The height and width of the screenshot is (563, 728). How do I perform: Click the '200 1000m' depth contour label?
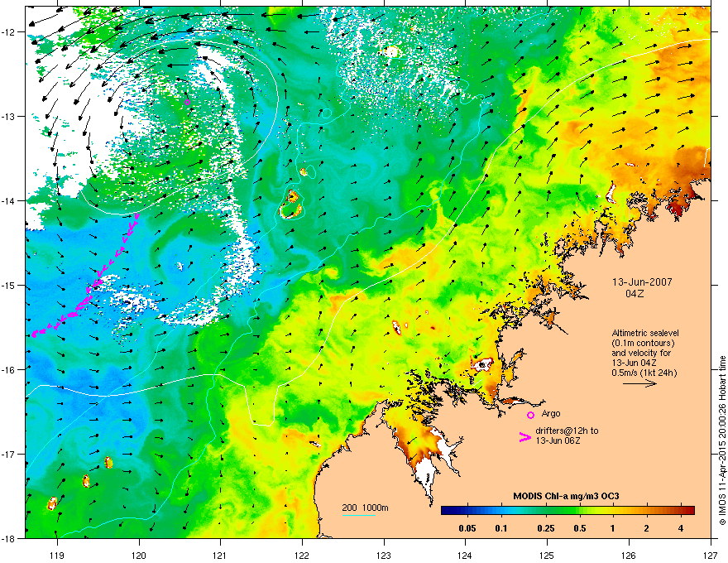click(x=365, y=508)
